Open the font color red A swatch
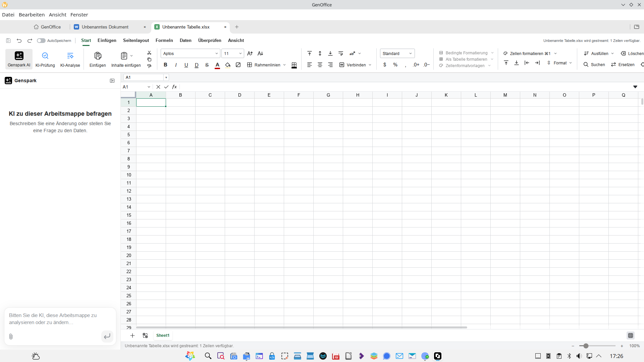 tap(217, 65)
